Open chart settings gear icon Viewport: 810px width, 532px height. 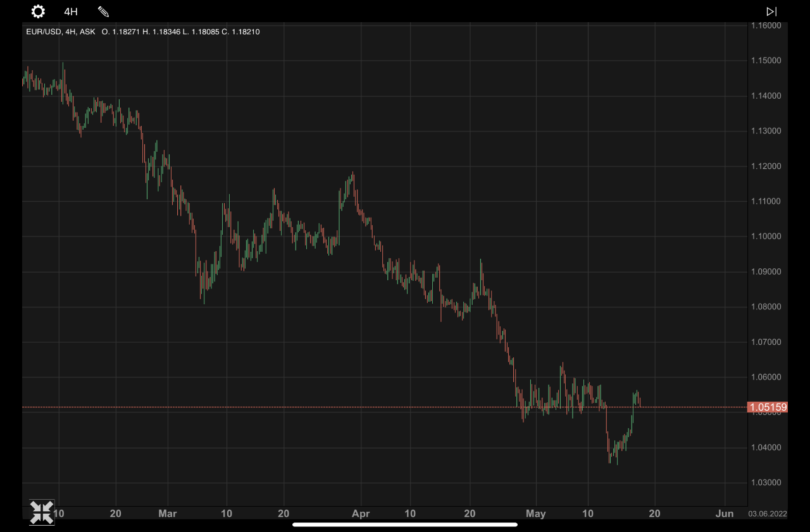(38, 11)
